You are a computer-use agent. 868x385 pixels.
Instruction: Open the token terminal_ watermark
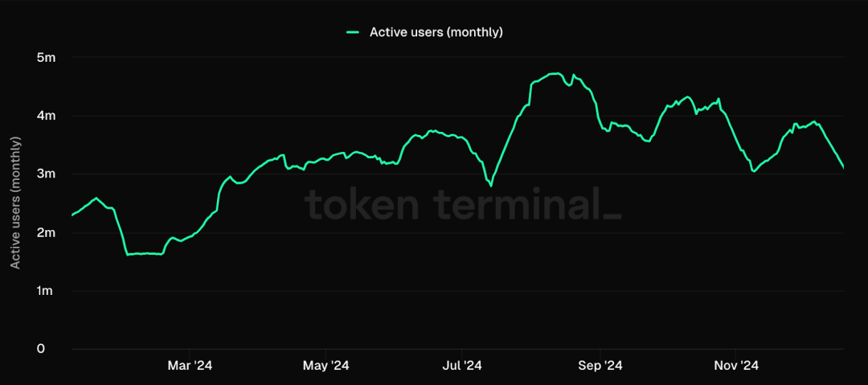click(x=462, y=203)
